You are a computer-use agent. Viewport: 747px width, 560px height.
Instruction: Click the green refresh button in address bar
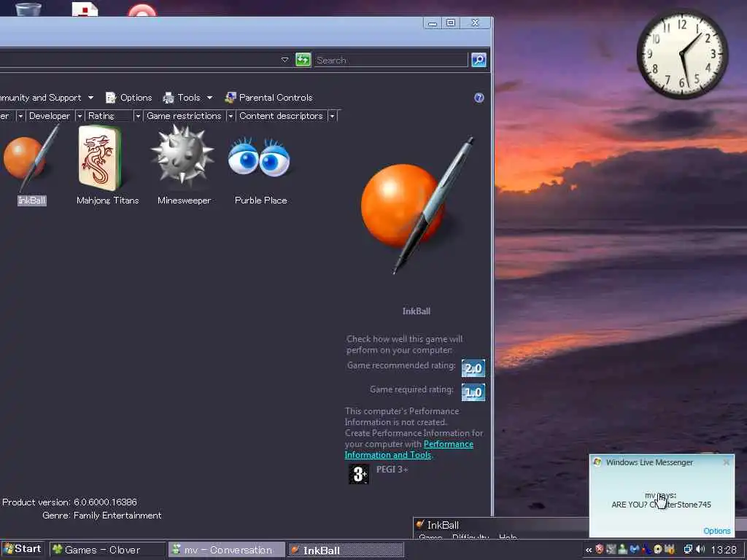pos(303,60)
